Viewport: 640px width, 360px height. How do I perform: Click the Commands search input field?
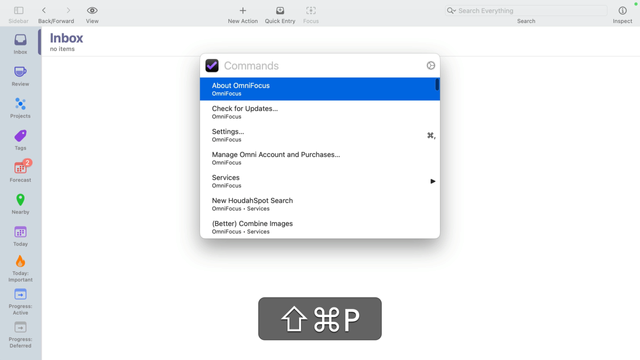322,66
